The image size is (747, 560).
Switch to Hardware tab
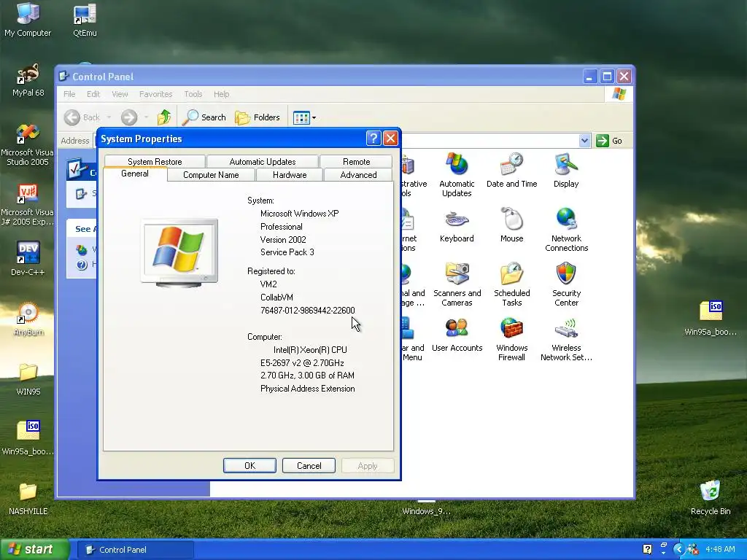click(290, 175)
